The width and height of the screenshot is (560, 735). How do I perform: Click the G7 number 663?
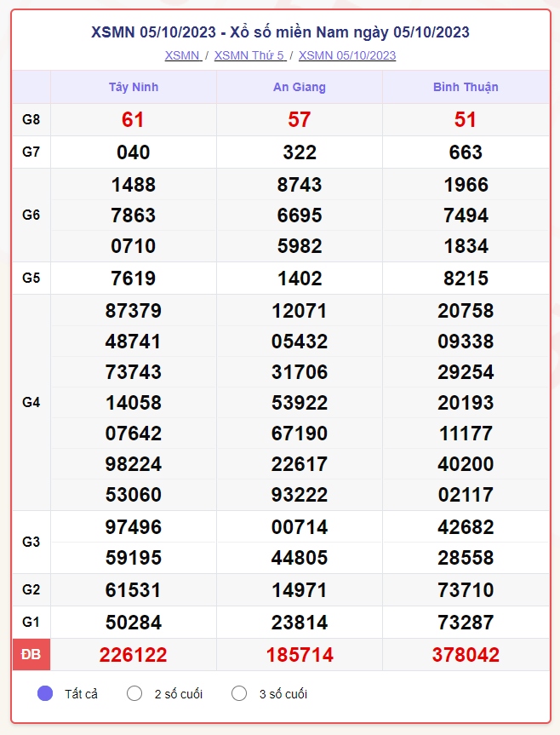(466, 152)
